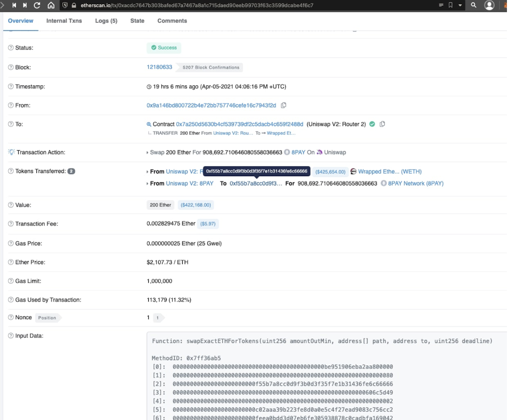Click the Gas Price help icon

coord(11,243)
